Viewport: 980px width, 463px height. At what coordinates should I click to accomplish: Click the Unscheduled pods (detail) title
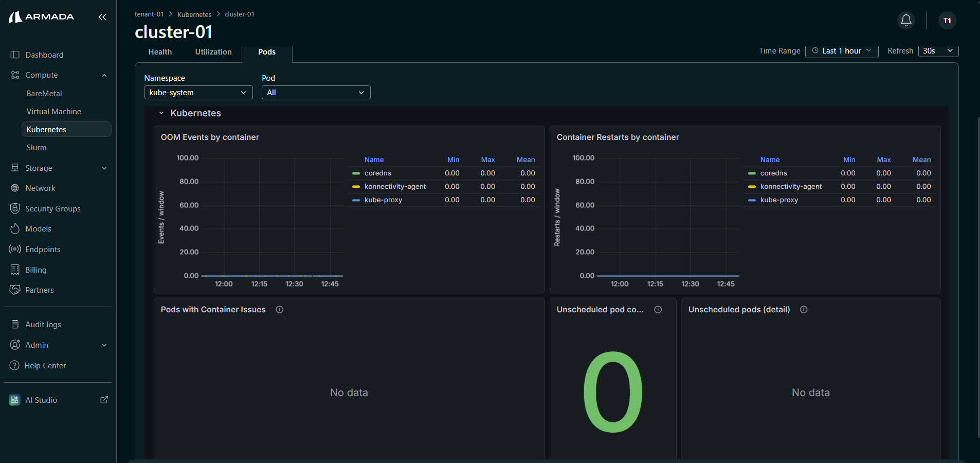coord(739,310)
